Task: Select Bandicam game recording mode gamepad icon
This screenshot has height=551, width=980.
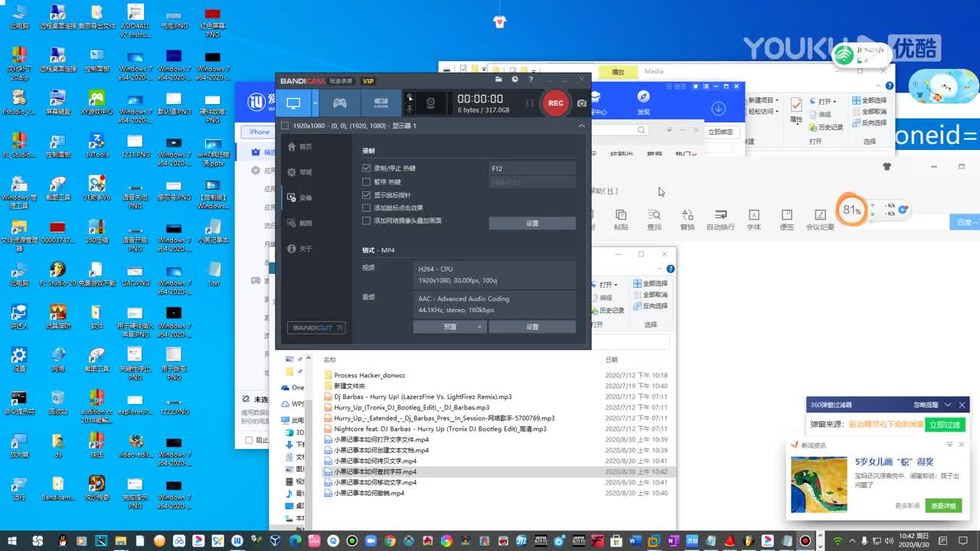Action: click(339, 103)
